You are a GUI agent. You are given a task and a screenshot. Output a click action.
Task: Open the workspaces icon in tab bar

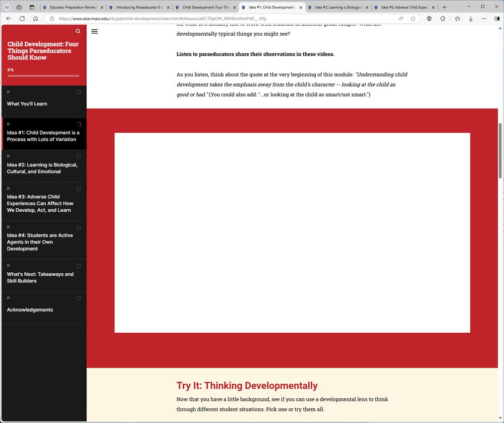(19, 7)
